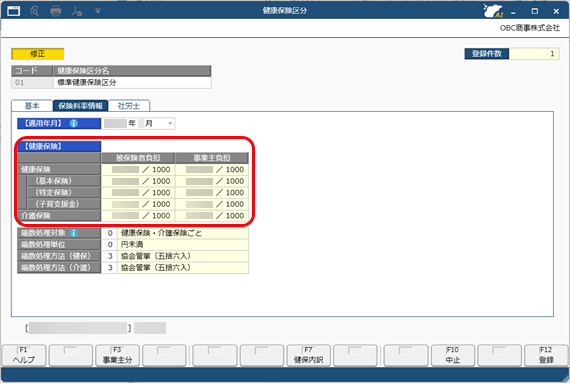Viewport: 570px width, 384px height.
Task: Click the 適用年月 year input field
Action: pos(115,123)
